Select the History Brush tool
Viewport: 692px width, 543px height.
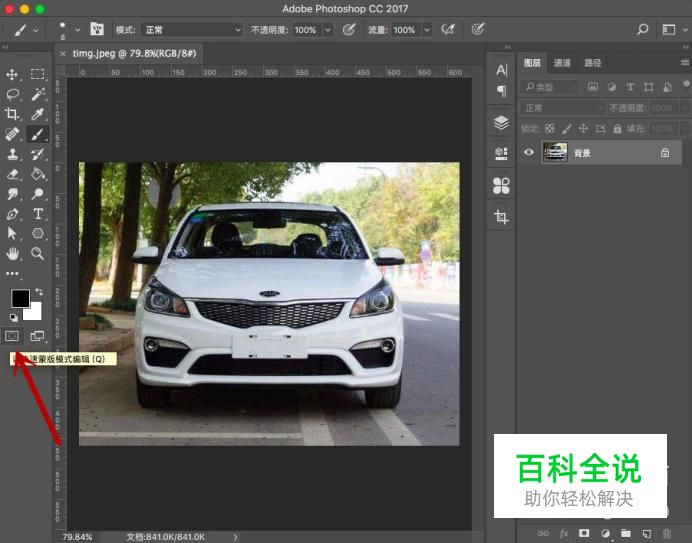pos(38,154)
